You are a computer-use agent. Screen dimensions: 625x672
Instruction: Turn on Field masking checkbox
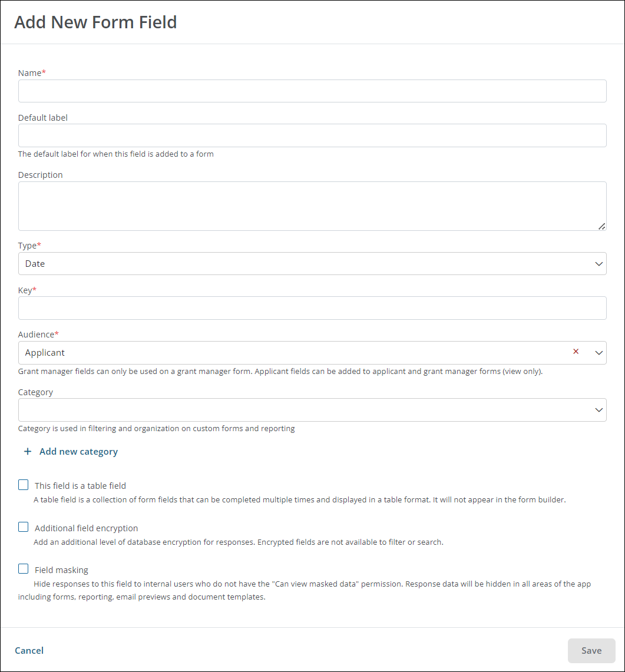click(24, 569)
